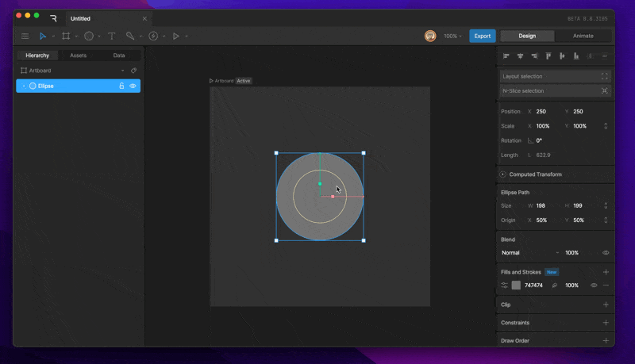
Task: Click Layout selection button
Action: click(555, 76)
